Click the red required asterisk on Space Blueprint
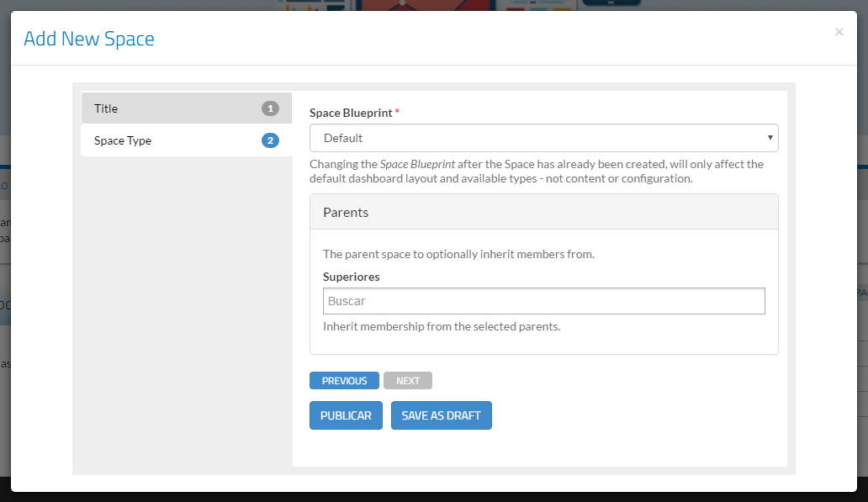The width and height of the screenshot is (868, 502). pyautogui.click(x=395, y=109)
